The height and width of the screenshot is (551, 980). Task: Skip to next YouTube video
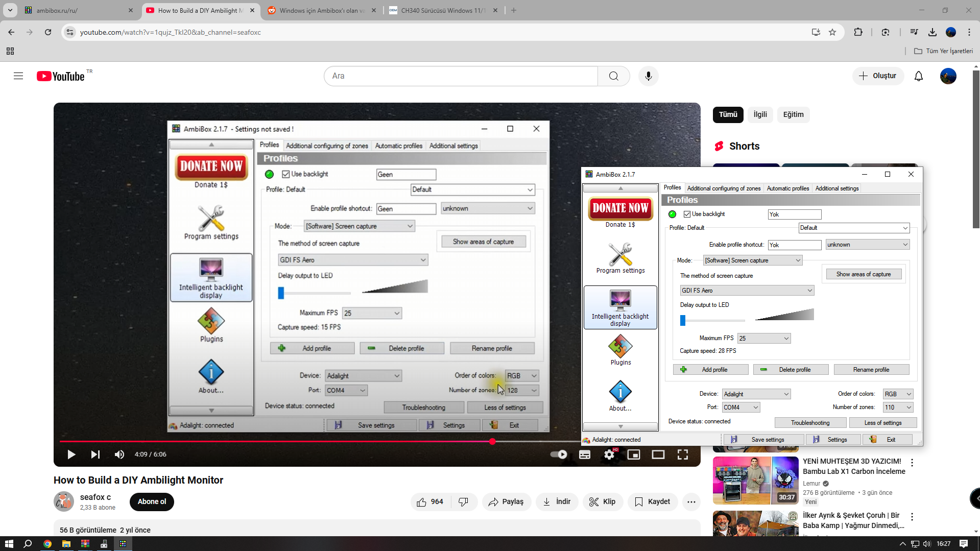pyautogui.click(x=95, y=454)
